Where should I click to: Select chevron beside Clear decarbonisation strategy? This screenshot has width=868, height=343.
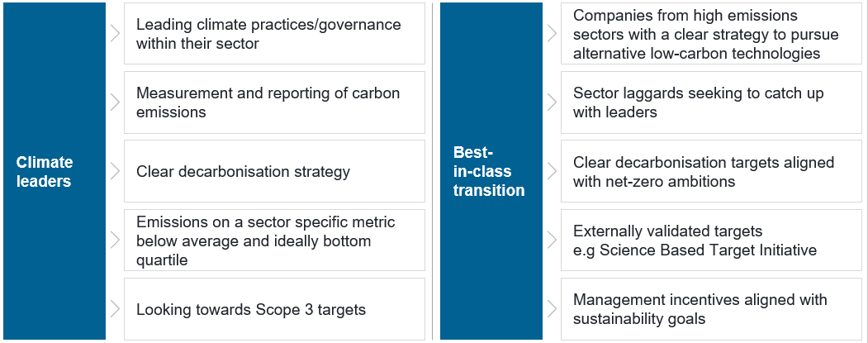pyautogui.click(x=115, y=171)
